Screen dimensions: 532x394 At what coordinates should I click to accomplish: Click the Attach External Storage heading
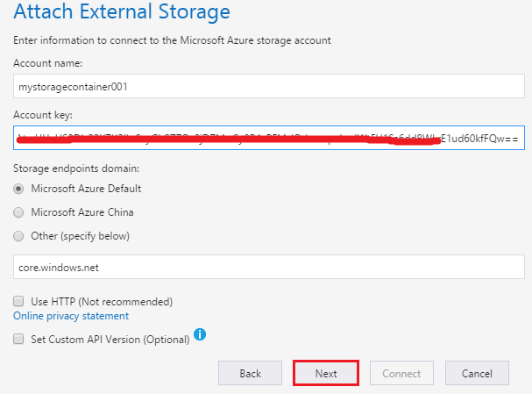[122, 13]
